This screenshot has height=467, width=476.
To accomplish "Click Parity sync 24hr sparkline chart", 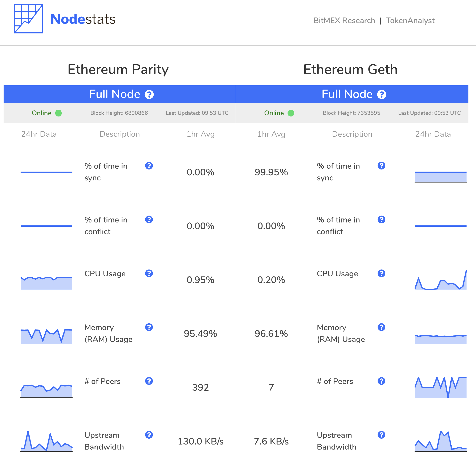I will pyautogui.click(x=46, y=172).
